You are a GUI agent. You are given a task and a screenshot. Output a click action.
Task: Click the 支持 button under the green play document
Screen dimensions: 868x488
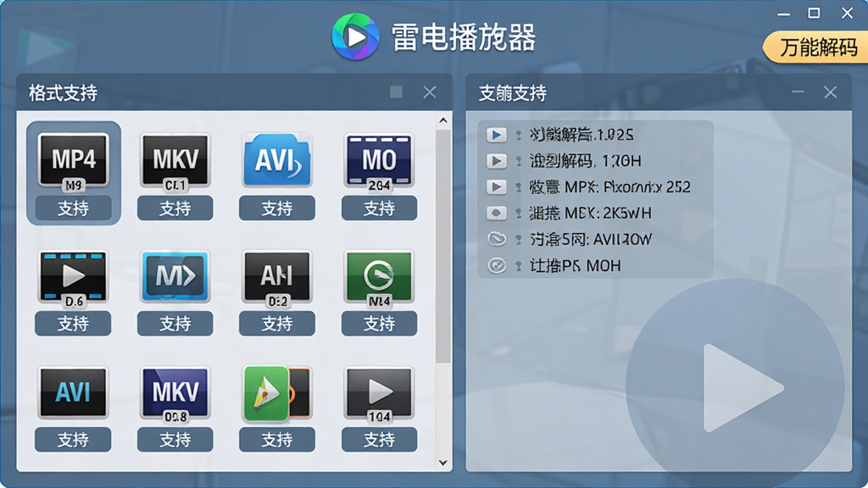click(x=277, y=440)
